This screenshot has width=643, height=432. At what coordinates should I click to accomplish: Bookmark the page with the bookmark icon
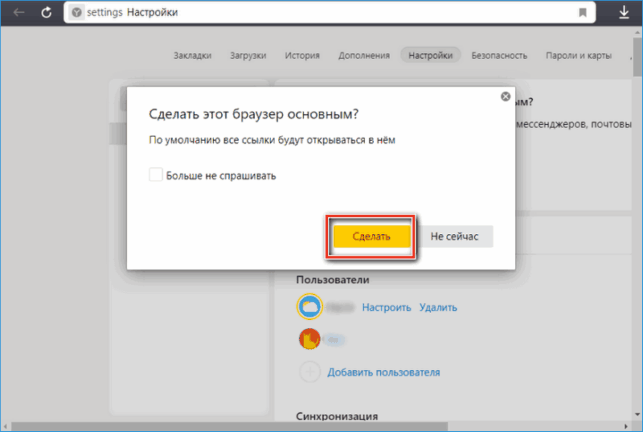583,13
